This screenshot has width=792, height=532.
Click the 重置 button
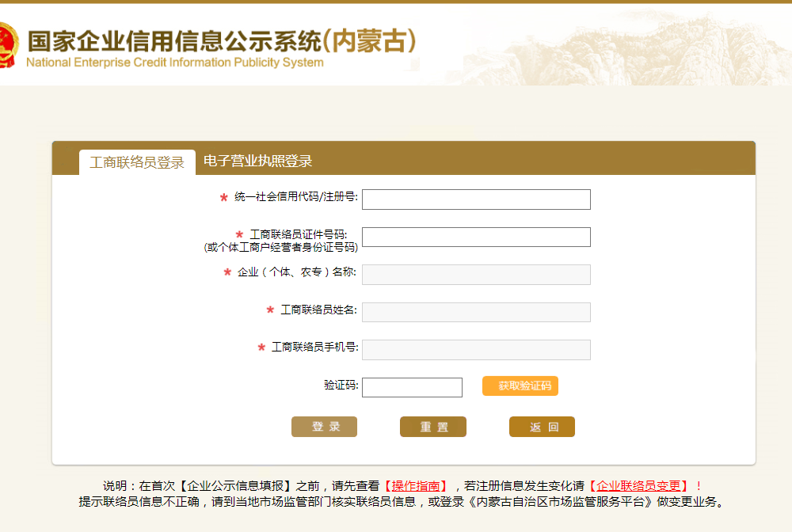[x=433, y=427]
